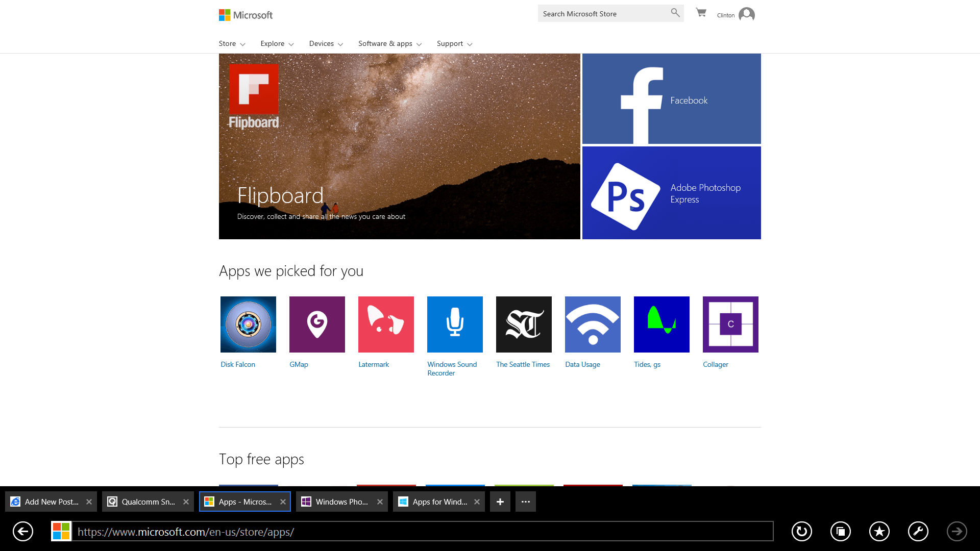Open Clinton's account profile avatar
Screen dimensions: 980x551
pyautogui.click(x=747, y=14)
